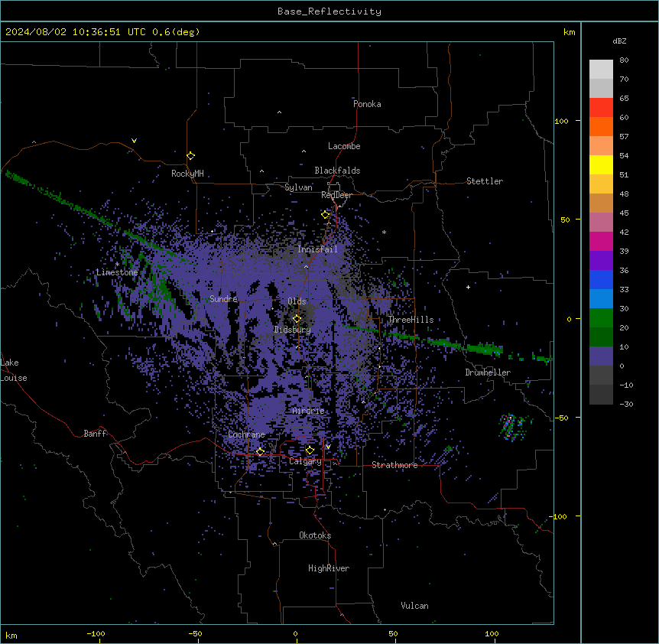Click the white asterisk above Limestone

(117, 264)
